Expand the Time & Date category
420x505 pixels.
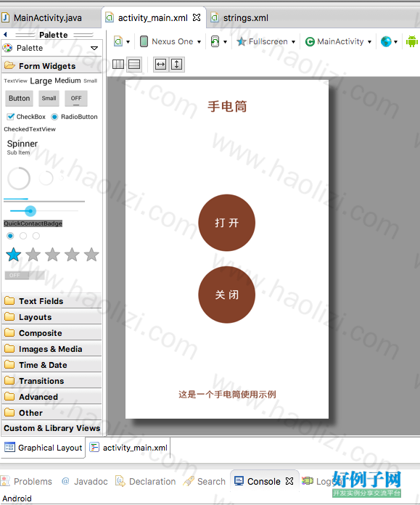(52, 365)
